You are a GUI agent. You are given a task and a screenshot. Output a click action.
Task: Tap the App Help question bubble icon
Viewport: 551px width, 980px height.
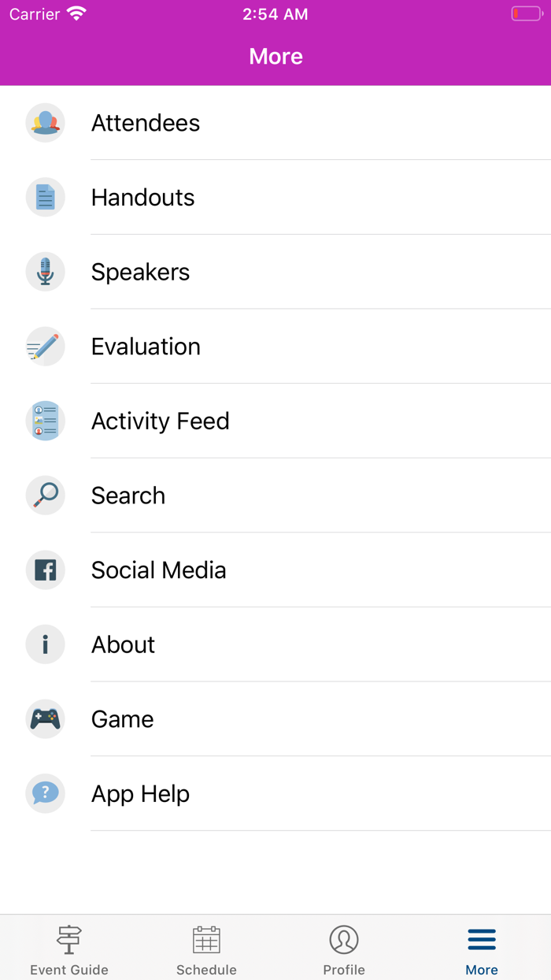(x=45, y=793)
